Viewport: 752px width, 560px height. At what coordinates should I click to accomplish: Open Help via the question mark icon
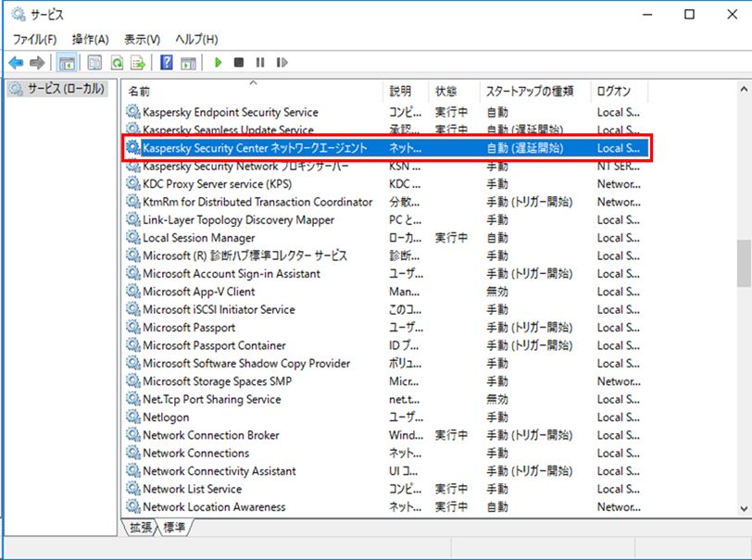[x=166, y=62]
